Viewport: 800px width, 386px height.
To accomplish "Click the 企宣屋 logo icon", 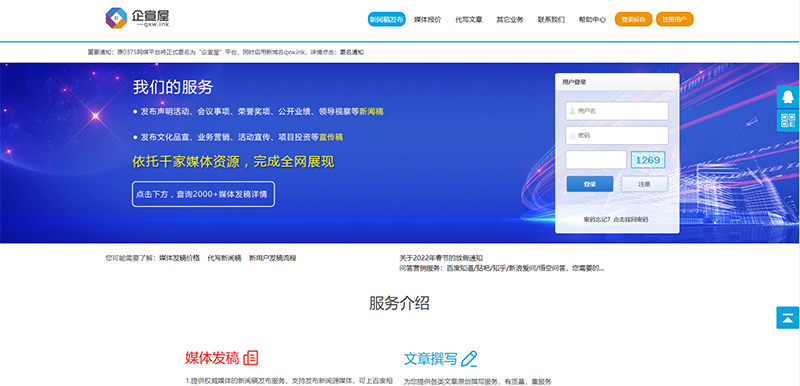I will (116, 18).
